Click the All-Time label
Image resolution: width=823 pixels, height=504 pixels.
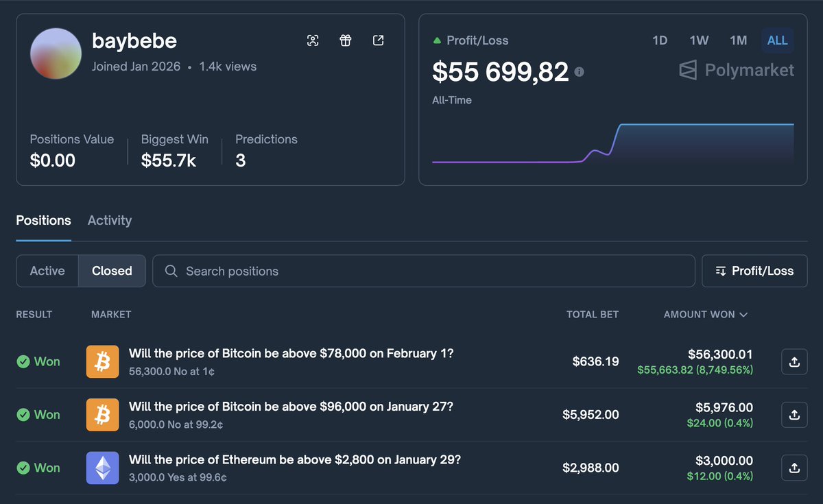tap(452, 100)
